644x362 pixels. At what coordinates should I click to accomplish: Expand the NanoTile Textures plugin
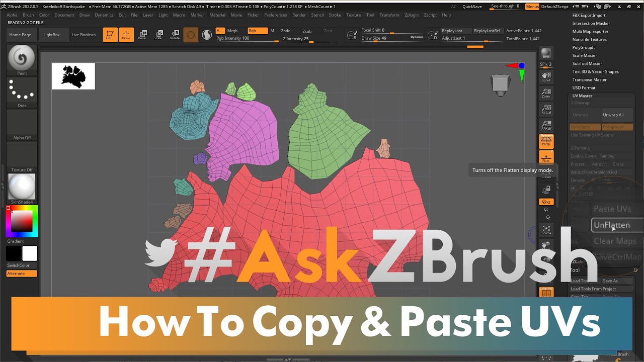(x=589, y=39)
